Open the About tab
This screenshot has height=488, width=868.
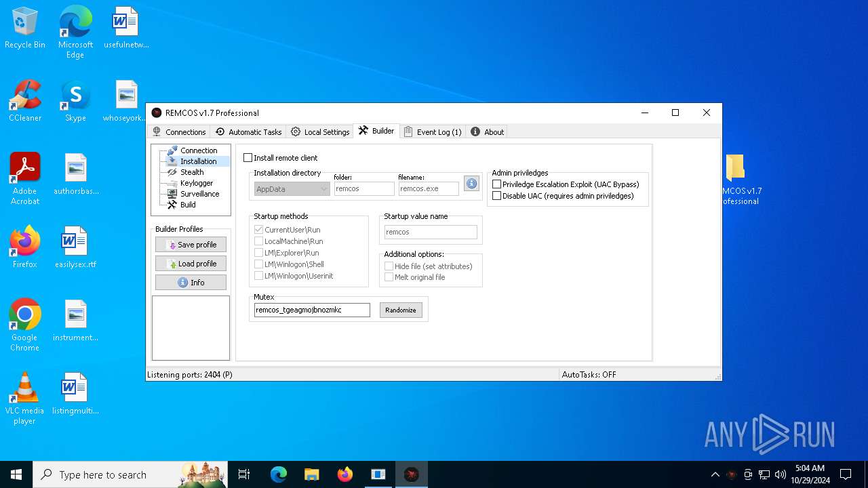(x=488, y=132)
